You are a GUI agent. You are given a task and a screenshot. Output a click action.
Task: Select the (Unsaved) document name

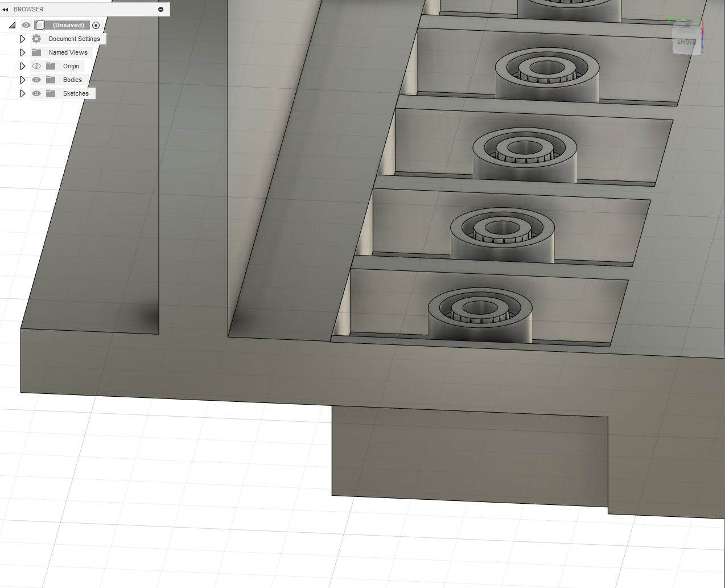point(68,25)
